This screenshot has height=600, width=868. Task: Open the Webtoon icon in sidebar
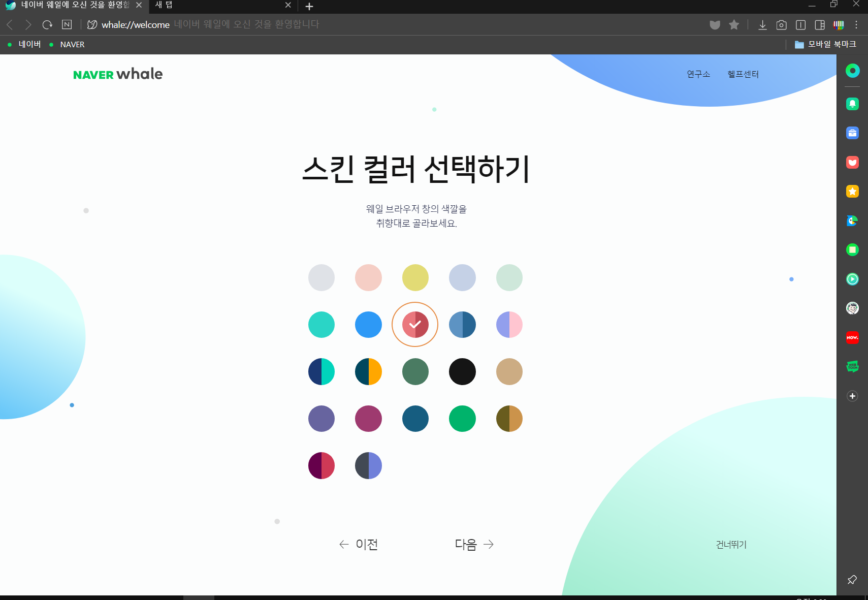coord(852,366)
